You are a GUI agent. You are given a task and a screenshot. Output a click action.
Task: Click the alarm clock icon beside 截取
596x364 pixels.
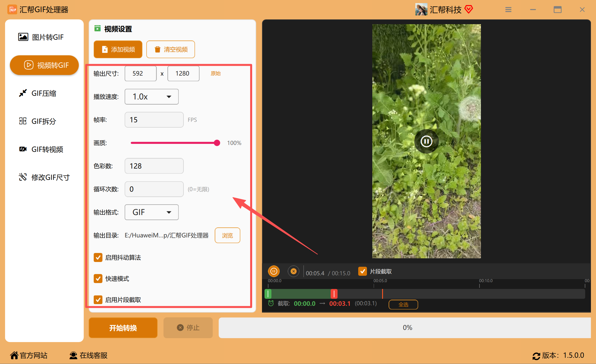(x=271, y=303)
